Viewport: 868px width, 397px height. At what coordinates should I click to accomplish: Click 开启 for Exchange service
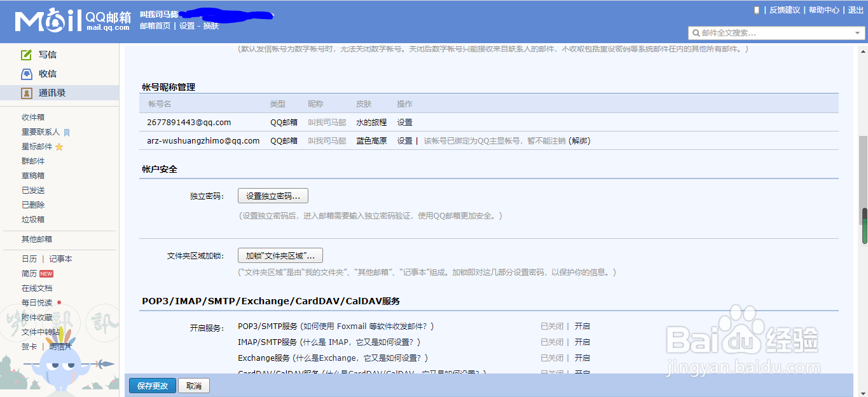[x=582, y=358]
